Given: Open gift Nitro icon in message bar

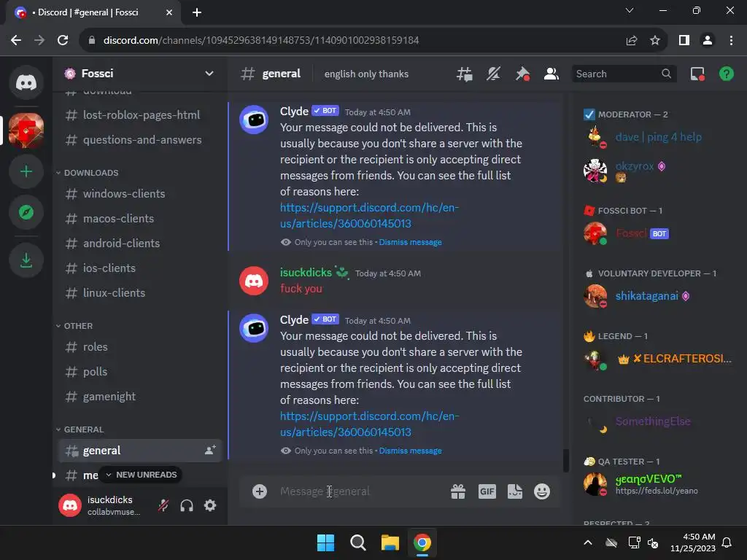Looking at the screenshot, I should coord(458,491).
